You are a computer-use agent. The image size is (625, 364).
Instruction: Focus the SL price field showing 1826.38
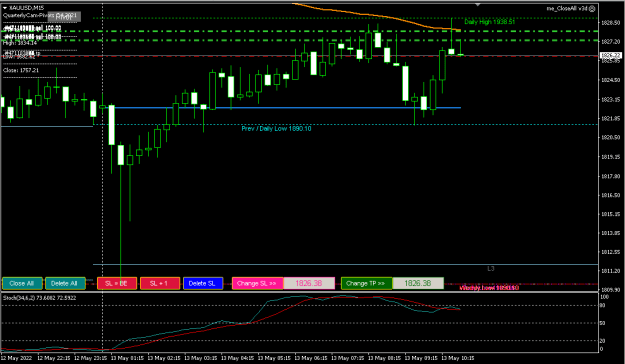click(x=309, y=283)
